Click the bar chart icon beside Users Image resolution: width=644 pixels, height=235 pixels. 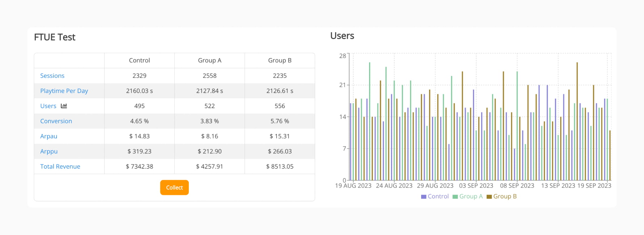click(64, 106)
